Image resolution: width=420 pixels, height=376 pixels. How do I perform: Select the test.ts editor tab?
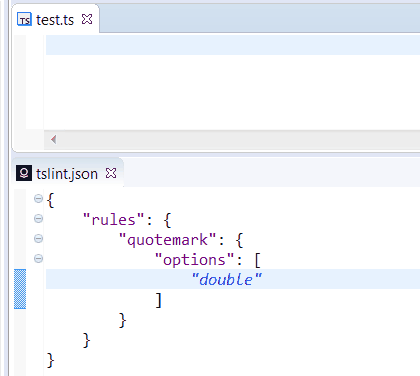(x=55, y=20)
